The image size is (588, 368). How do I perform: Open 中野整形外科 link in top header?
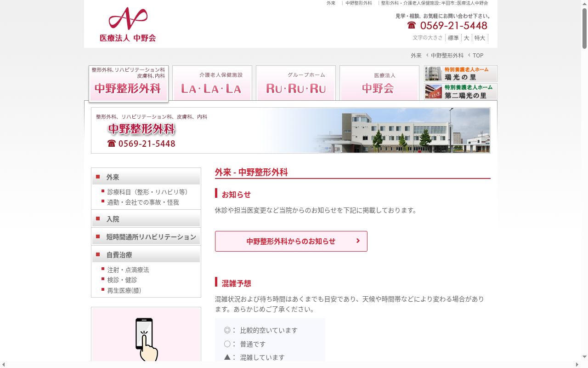(359, 3)
